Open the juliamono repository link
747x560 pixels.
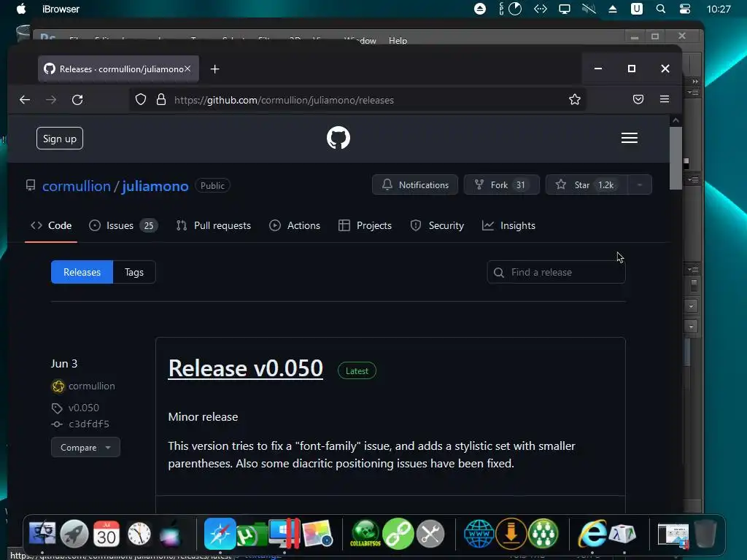(155, 186)
